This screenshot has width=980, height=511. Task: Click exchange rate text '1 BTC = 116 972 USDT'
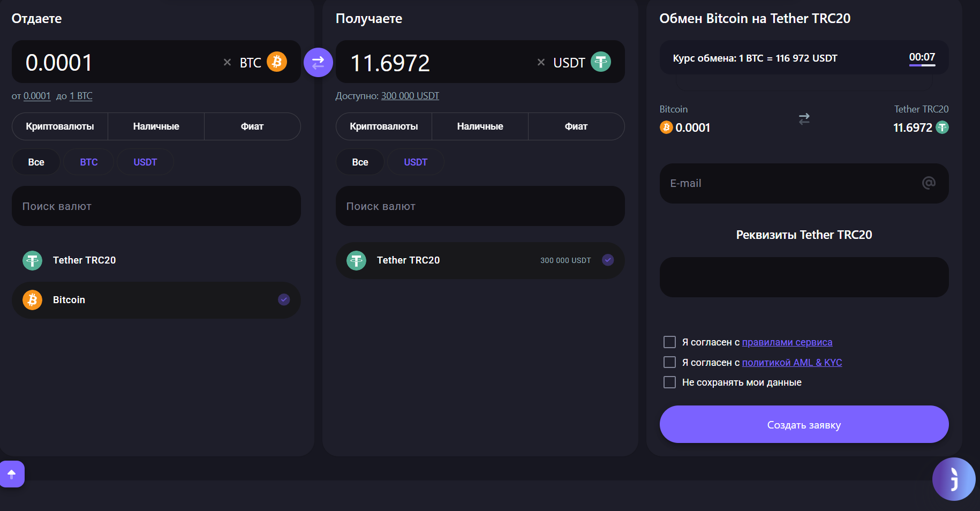tap(788, 58)
